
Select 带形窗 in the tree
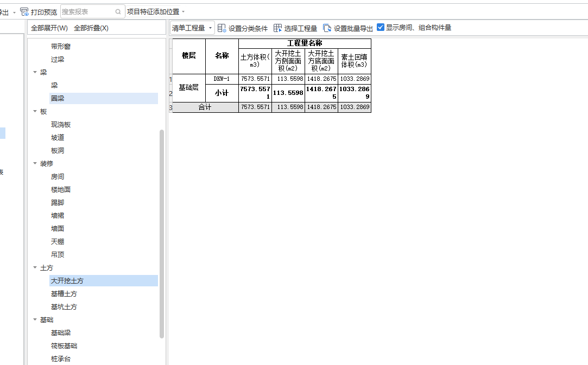pos(61,47)
